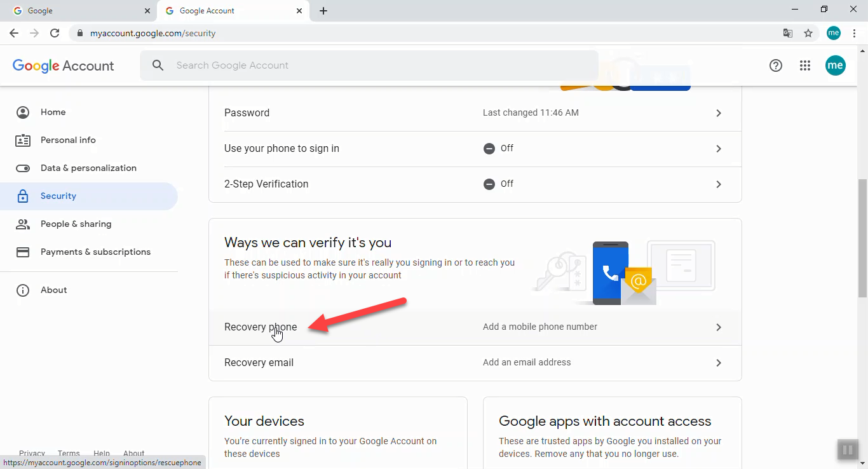Select the Payments & subscriptions card icon

click(23, 252)
